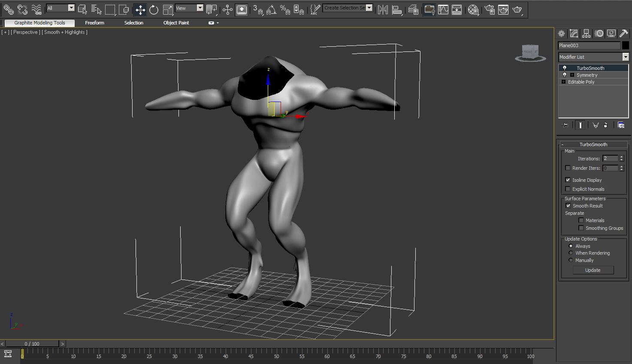Screen dimensions: 632x364
Task: Toggle Percent Snap
Action: 285,9
